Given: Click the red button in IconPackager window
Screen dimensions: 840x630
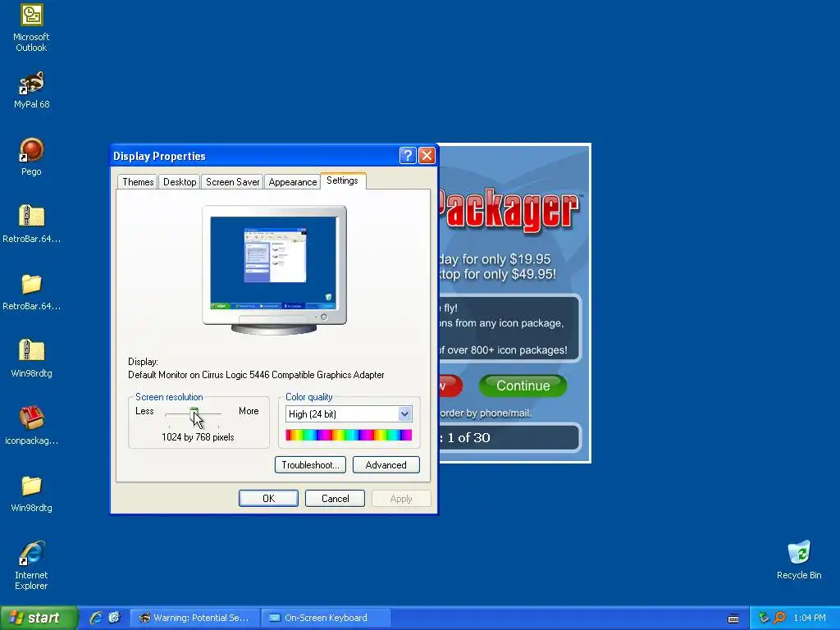Looking at the screenshot, I should (x=451, y=386).
